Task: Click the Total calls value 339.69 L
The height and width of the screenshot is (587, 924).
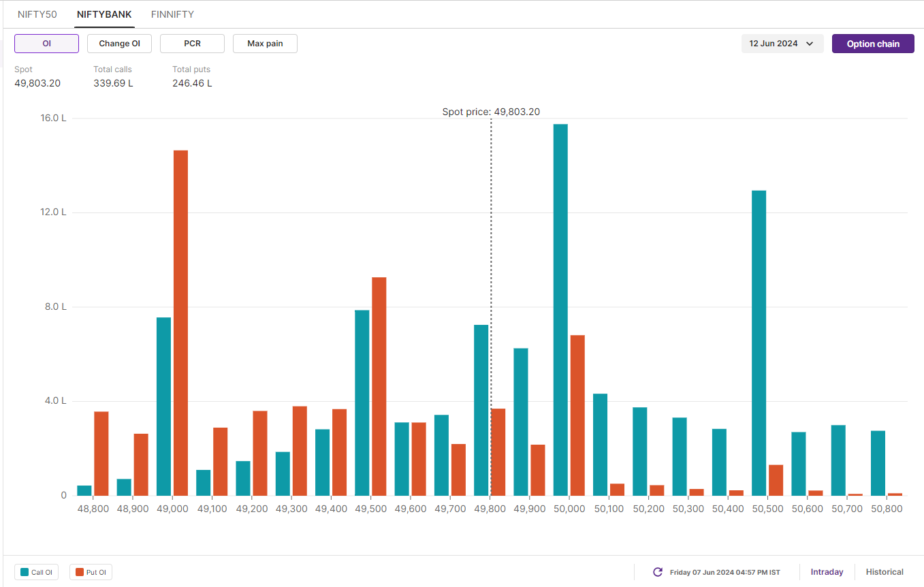Action: point(113,83)
